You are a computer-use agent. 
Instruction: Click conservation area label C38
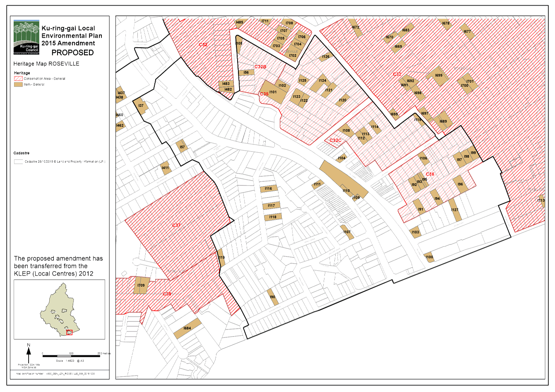coord(167,294)
